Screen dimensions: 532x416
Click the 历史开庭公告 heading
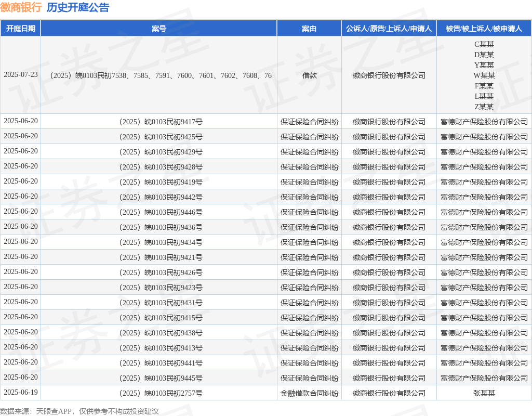[78, 7]
